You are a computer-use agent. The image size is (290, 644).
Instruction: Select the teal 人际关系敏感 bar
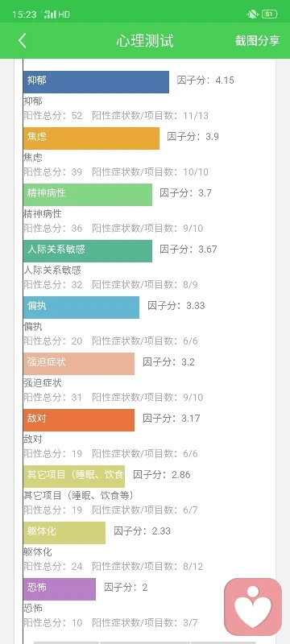pos(88,251)
